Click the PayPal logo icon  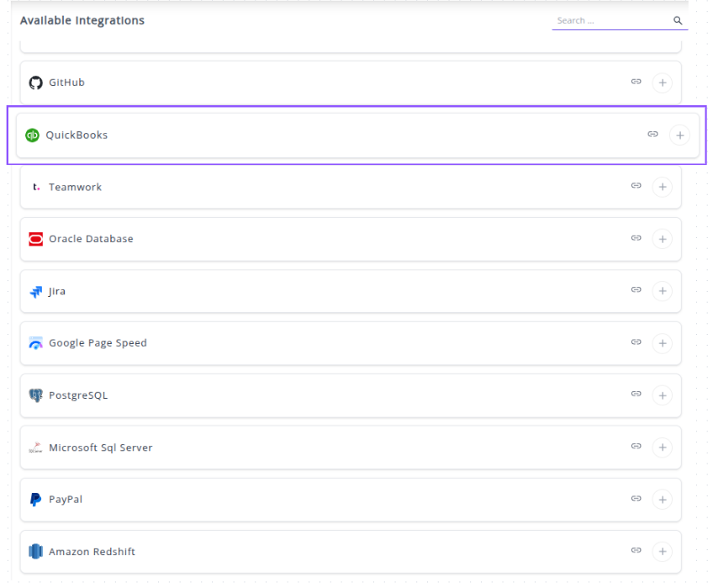35,500
